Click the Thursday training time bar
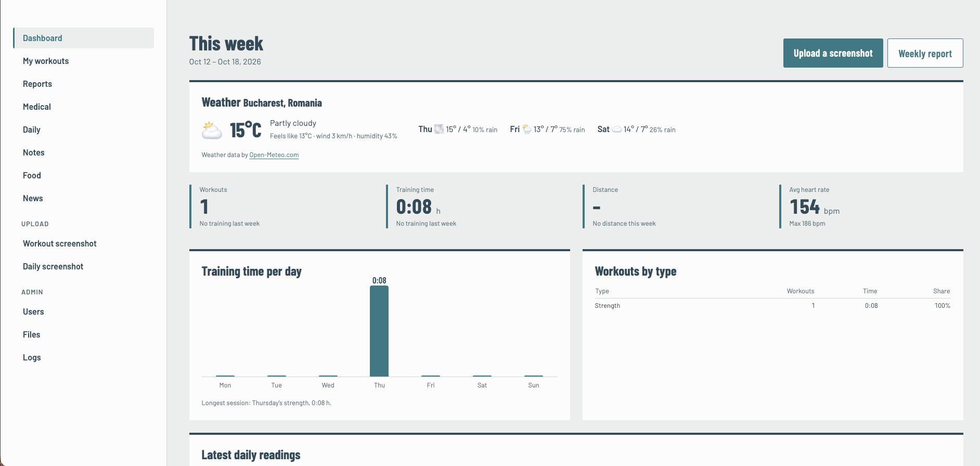 point(379,331)
